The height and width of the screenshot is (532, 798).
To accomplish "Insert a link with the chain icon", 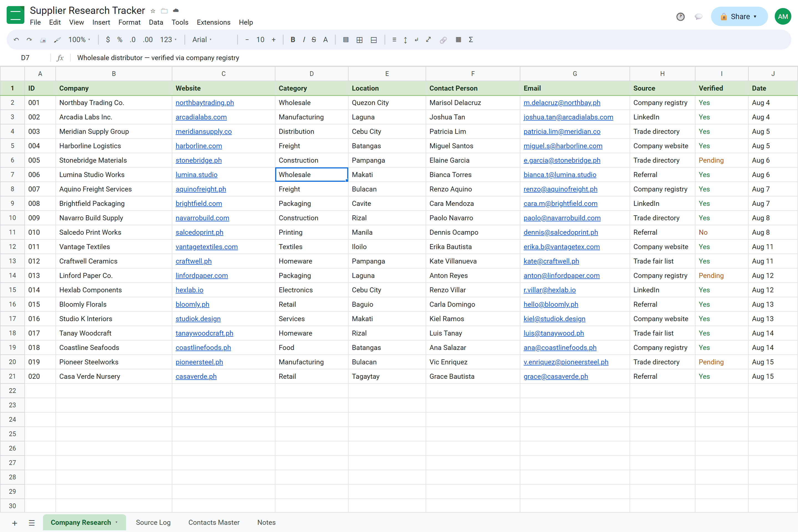I will coord(443,40).
